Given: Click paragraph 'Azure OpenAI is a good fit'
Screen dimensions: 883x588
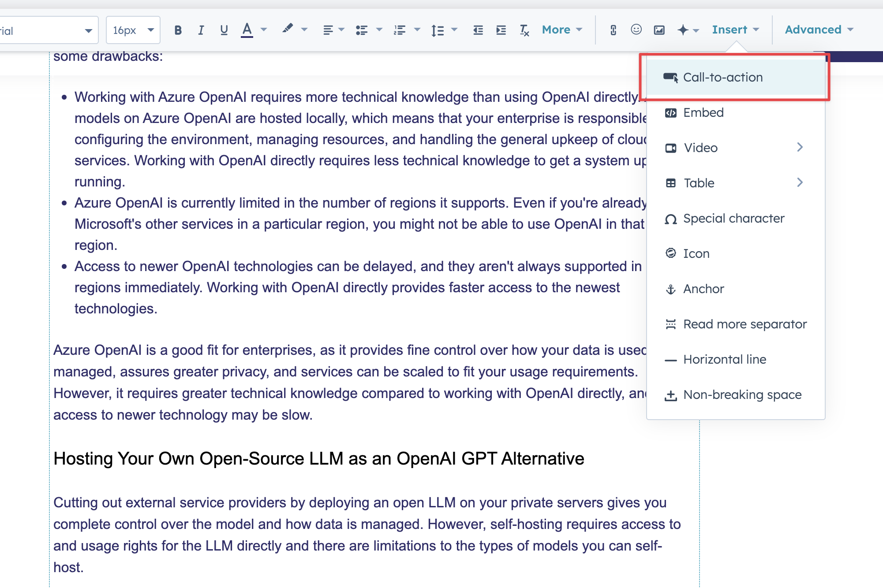Looking at the screenshot, I should (x=350, y=382).
